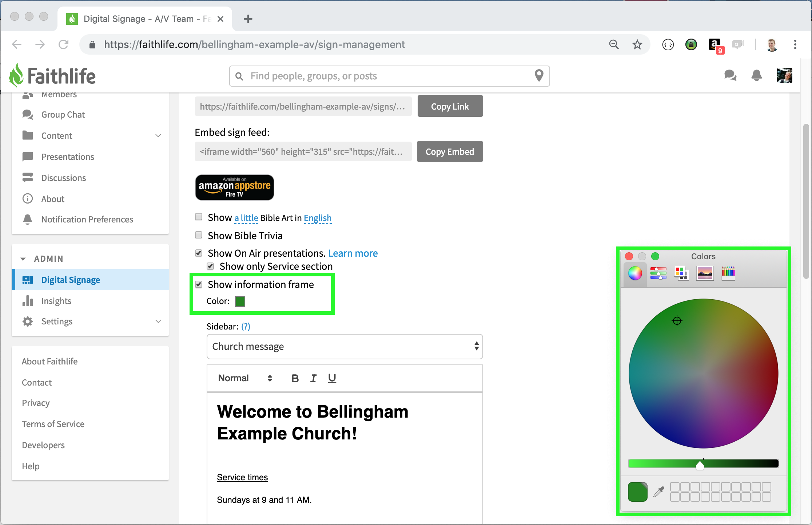Toggle Show only Service section checkbox
Viewport: 812px width, 525px height.
point(210,266)
